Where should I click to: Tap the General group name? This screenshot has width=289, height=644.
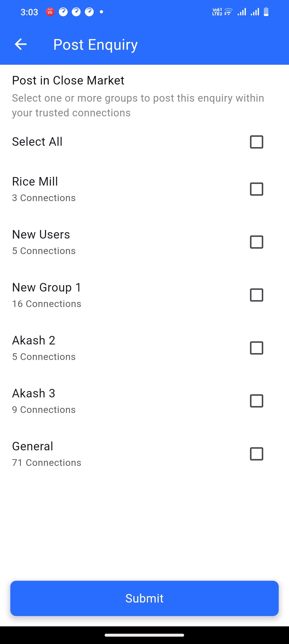[33, 446]
